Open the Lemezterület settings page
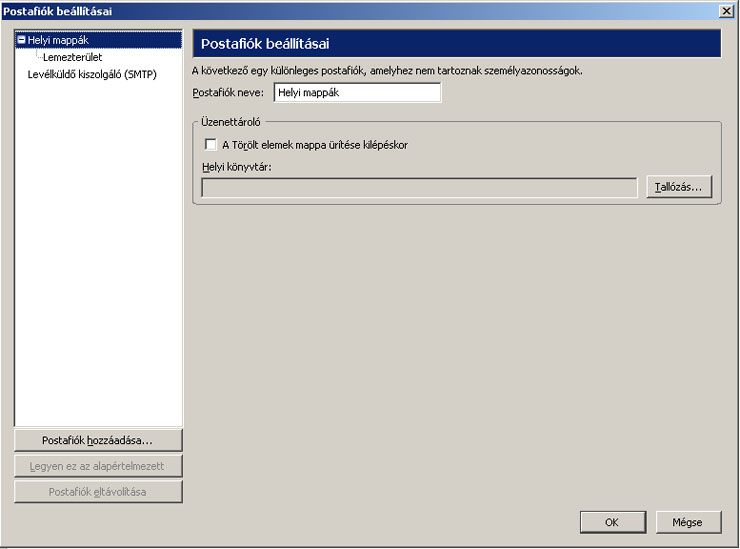The image size is (740, 549). [x=72, y=57]
